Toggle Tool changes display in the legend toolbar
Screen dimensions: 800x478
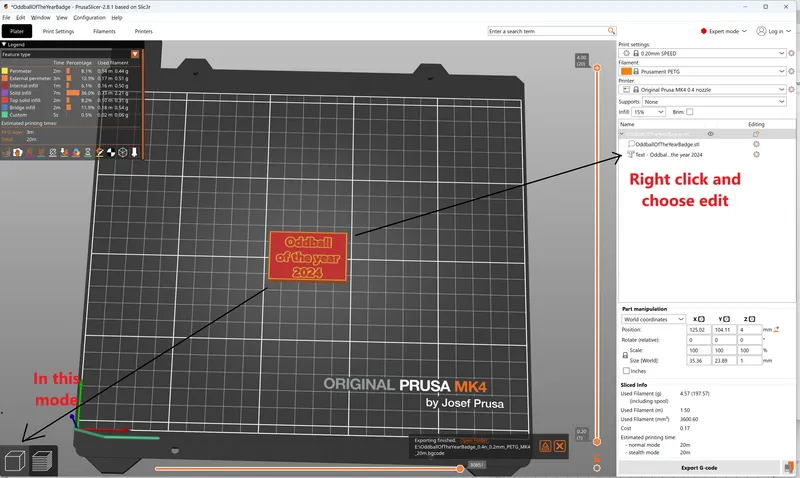(64, 153)
